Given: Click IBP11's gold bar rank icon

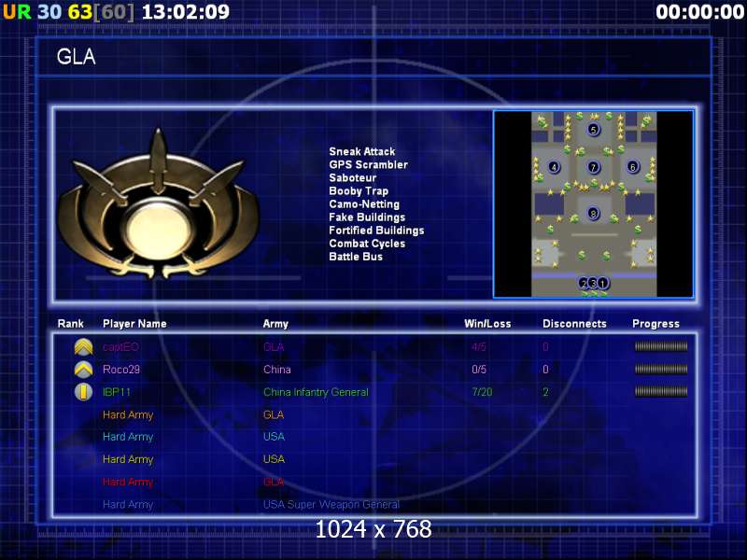Looking at the screenshot, I should click(83, 392).
